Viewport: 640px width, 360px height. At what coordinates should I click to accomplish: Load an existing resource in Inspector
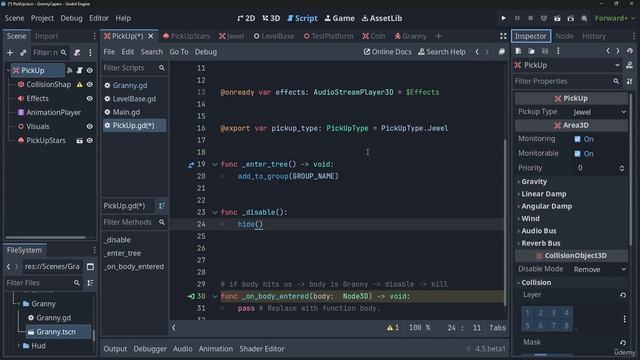click(531, 51)
